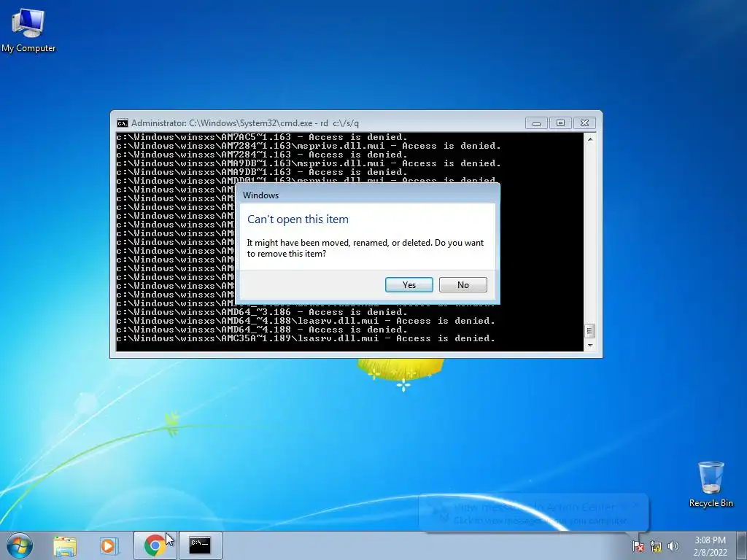Close the cmd.exe window
The height and width of the screenshot is (560, 747).
pyautogui.click(x=584, y=123)
